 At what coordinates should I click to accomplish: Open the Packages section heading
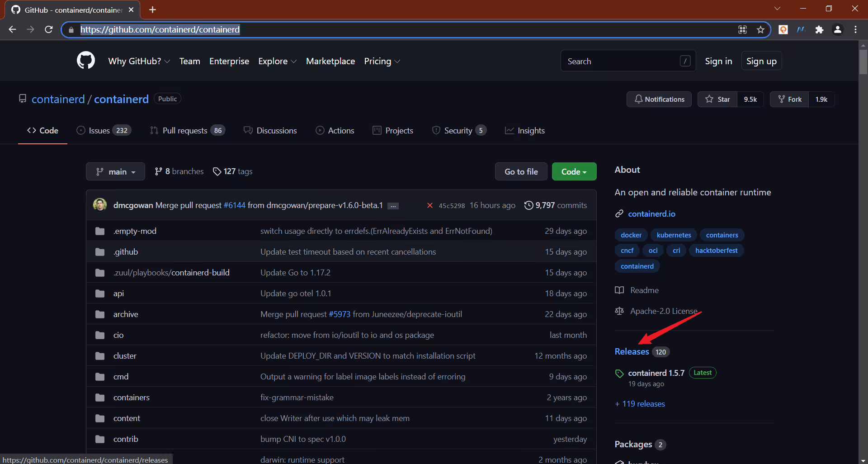tap(633, 444)
